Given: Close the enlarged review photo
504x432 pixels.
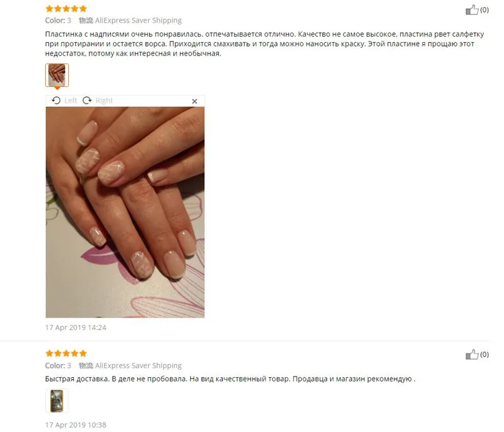Looking at the screenshot, I should point(195,101).
